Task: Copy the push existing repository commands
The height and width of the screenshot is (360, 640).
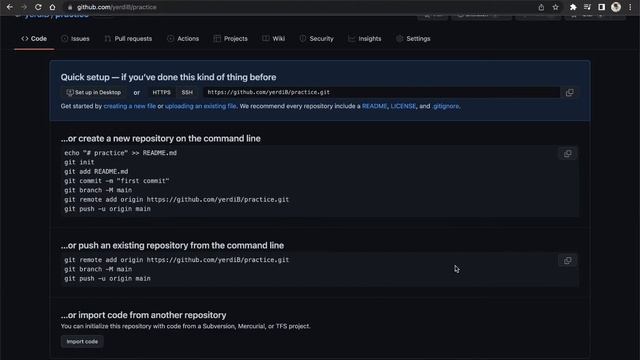Action: (x=567, y=261)
